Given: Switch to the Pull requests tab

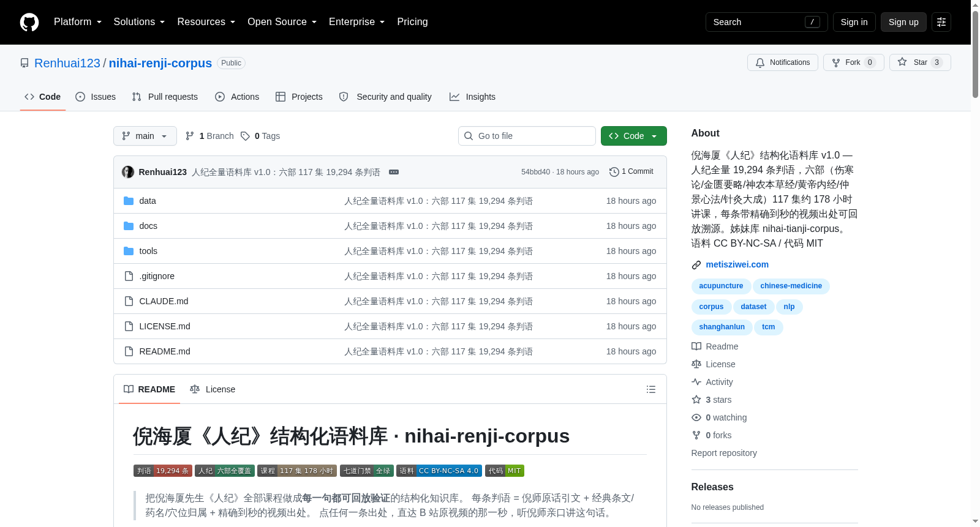Looking at the screenshot, I should pyautogui.click(x=165, y=97).
